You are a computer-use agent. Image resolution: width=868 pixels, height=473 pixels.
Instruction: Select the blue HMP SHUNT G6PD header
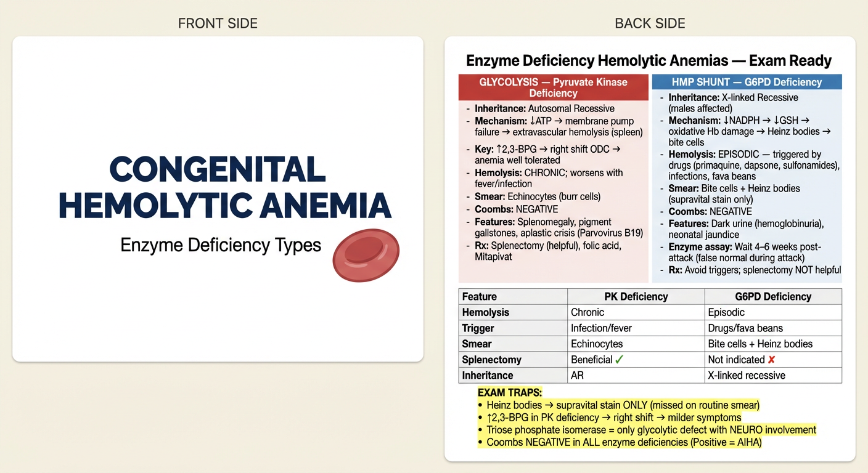[x=746, y=82]
